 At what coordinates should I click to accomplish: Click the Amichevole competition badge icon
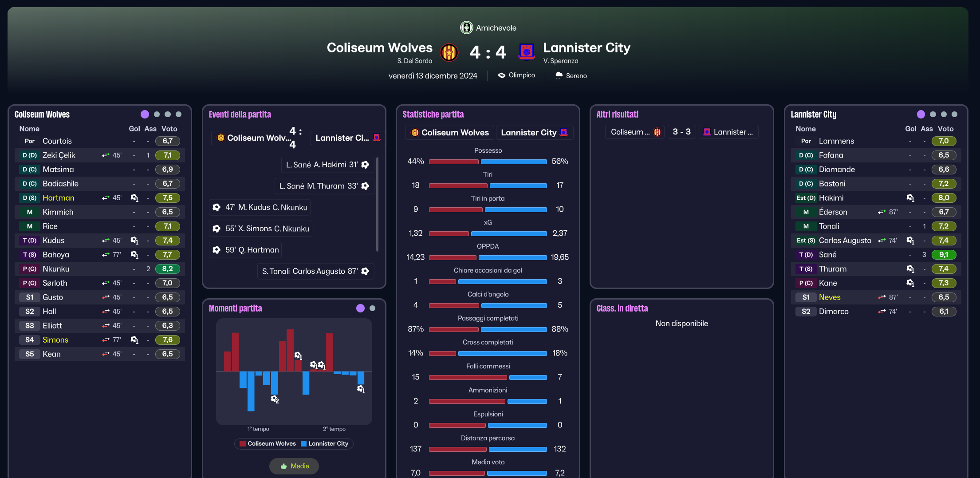pyautogui.click(x=466, y=28)
